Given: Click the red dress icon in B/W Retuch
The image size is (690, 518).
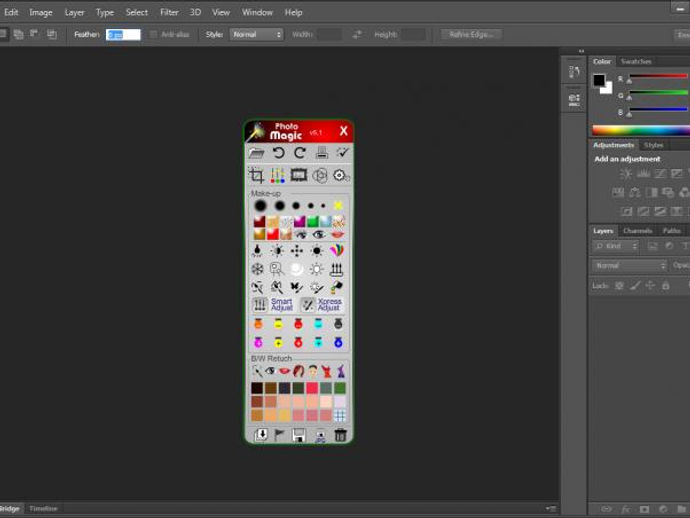Looking at the screenshot, I should coord(327,371).
